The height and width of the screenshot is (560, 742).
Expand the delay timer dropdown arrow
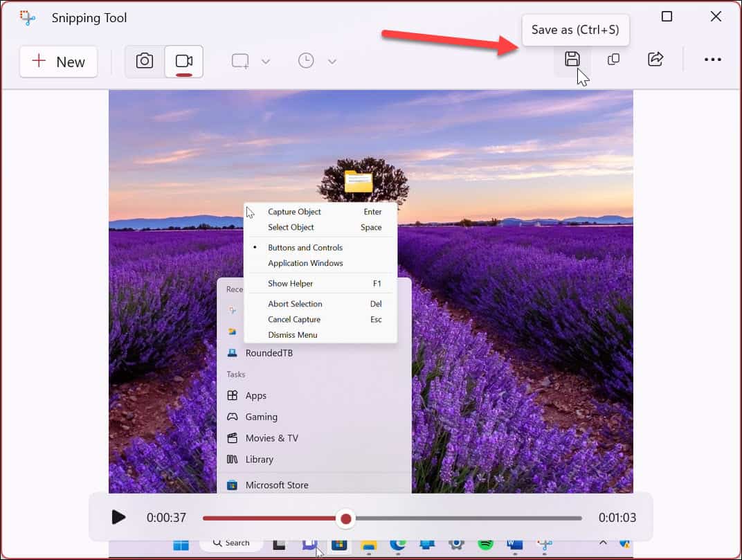click(332, 61)
